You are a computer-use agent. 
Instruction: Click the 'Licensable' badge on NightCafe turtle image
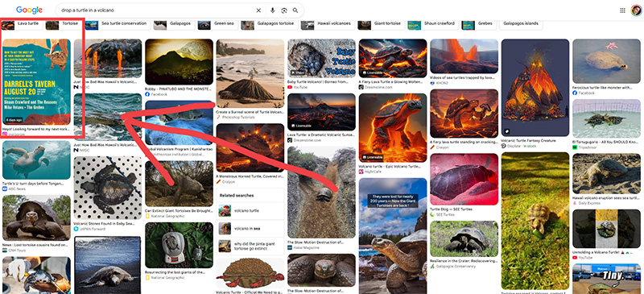point(372,157)
